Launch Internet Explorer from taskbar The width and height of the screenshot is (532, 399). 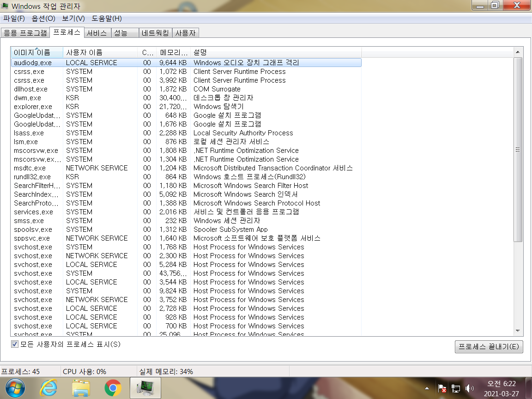point(48,388)
